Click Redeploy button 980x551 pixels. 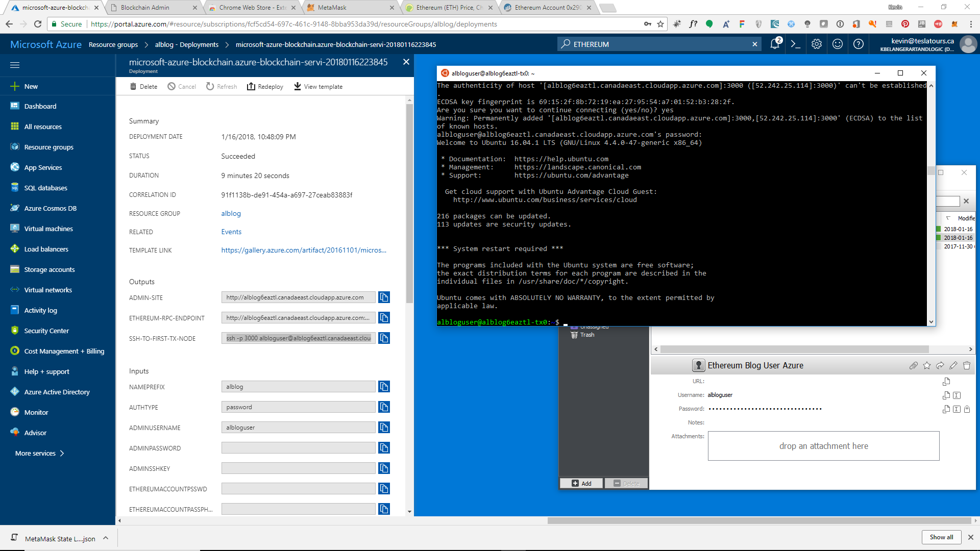click(x=265, y=86)
